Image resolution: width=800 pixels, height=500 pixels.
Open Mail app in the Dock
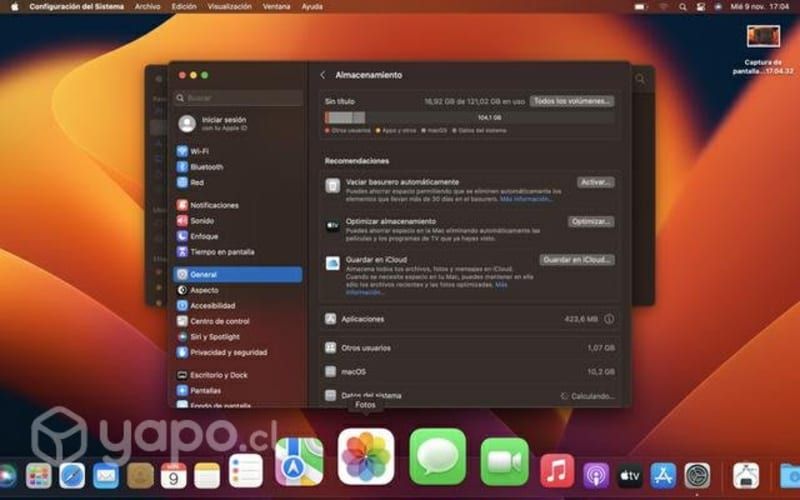pyautogui.click(x=106, y=476)
